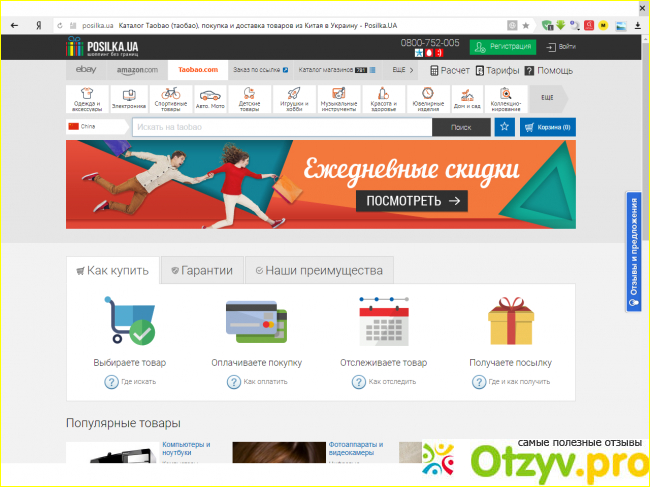Click the green Регистрация button
Viewport: 650px width, 487px height.
pyautogui.click(x=502, y=47)
